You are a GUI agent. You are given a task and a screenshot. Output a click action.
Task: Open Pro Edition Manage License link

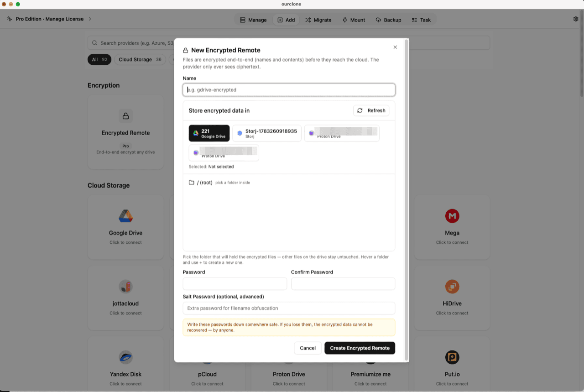[x=49, y=19]
